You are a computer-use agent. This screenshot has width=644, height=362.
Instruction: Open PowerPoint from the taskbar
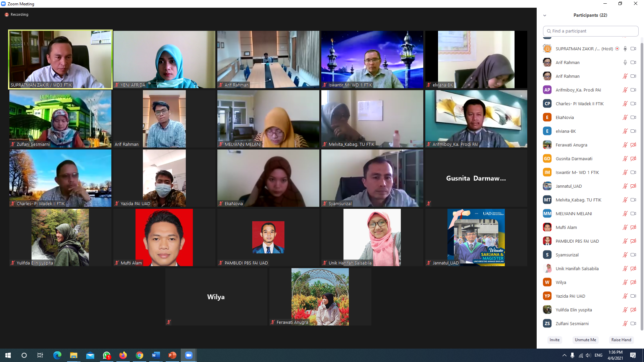coord(172,355)
